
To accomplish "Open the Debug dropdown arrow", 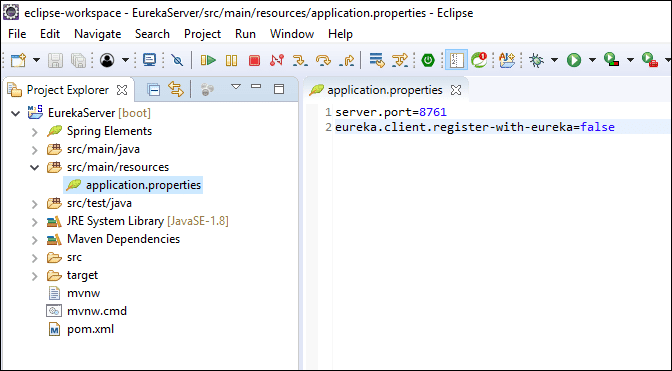I will (554, 60).
